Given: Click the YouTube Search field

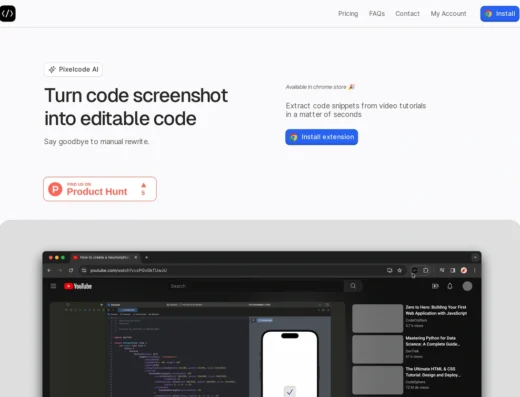Looking at the screenshot, I should tap(257, 286).
